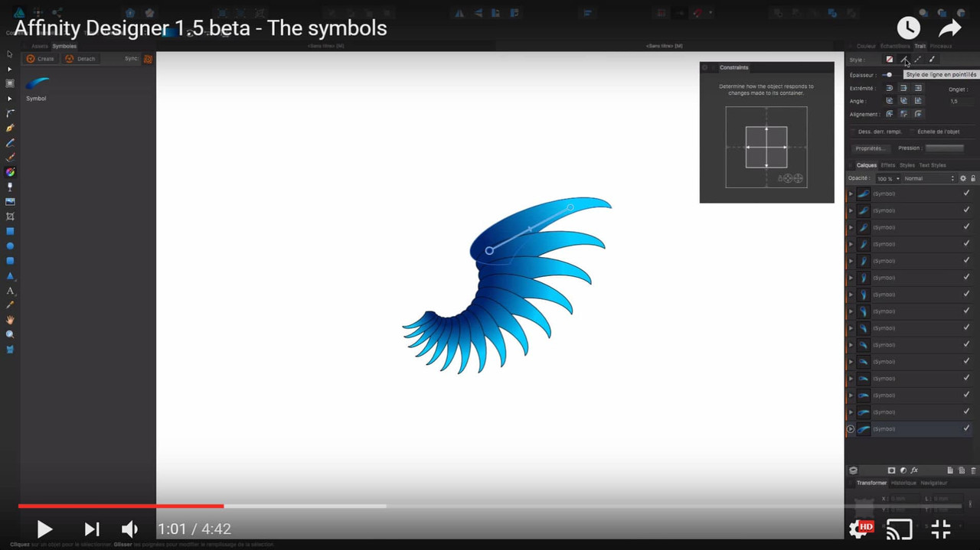
Task: Switch to the Pinceaux tab
Action: point(941,47)
